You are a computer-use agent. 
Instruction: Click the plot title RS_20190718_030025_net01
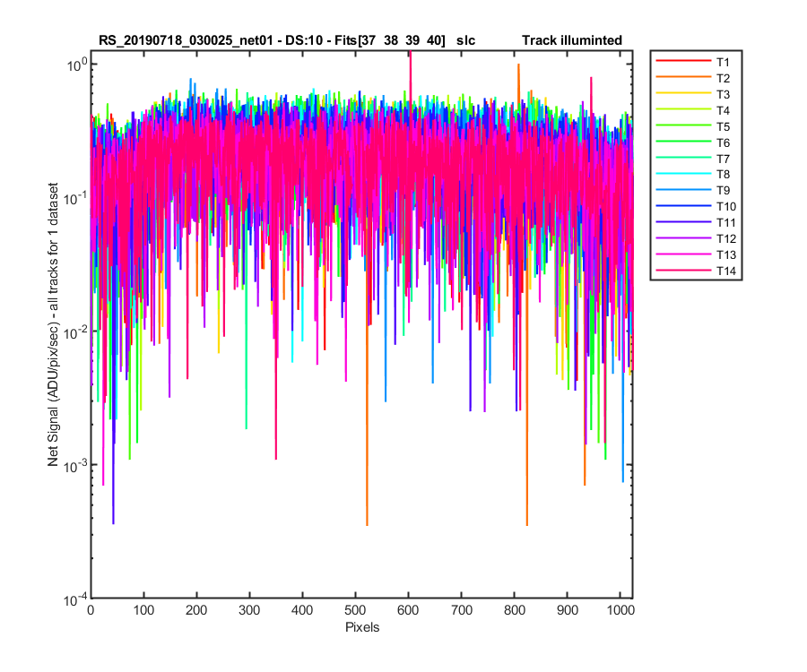pos(186,40)
